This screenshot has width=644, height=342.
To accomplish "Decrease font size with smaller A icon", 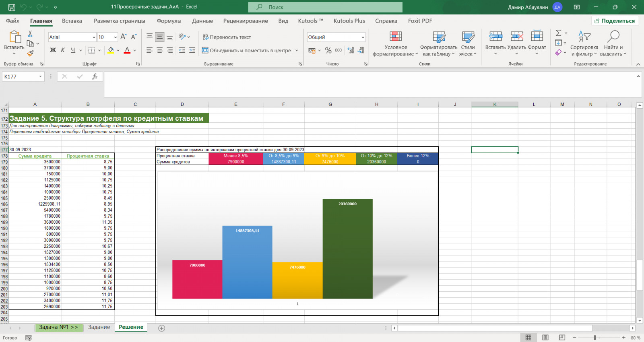I will [134, 37].
